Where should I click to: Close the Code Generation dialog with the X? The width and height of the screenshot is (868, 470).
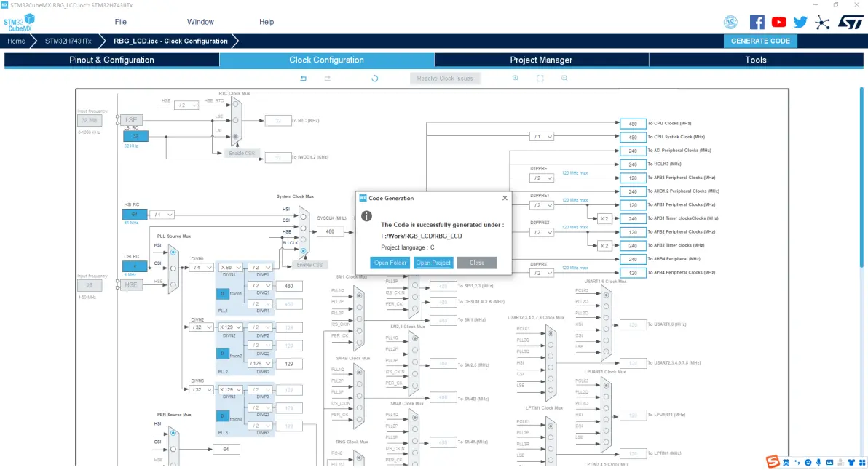coord(505,198)
